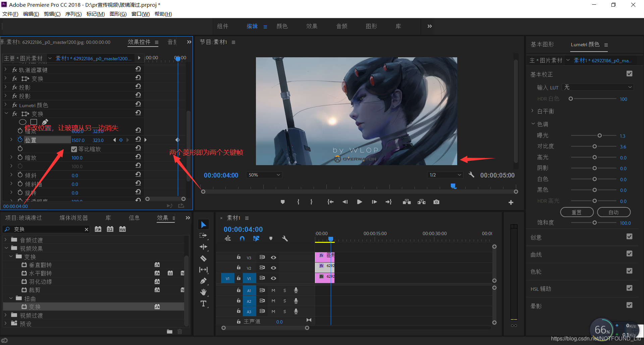644x345 pixels.
Task: Hide track V3 with eye icon
Action: pyautogui.click(x=274, y=258)
